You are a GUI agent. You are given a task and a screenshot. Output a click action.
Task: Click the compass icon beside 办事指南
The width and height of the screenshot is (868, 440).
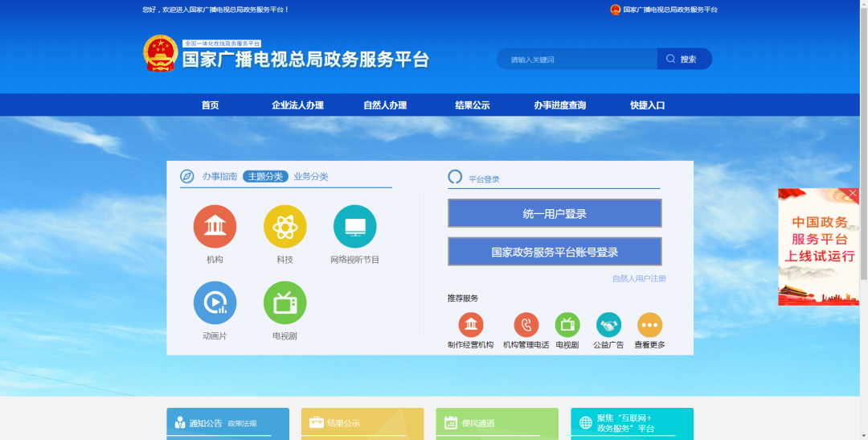point(187,177)
